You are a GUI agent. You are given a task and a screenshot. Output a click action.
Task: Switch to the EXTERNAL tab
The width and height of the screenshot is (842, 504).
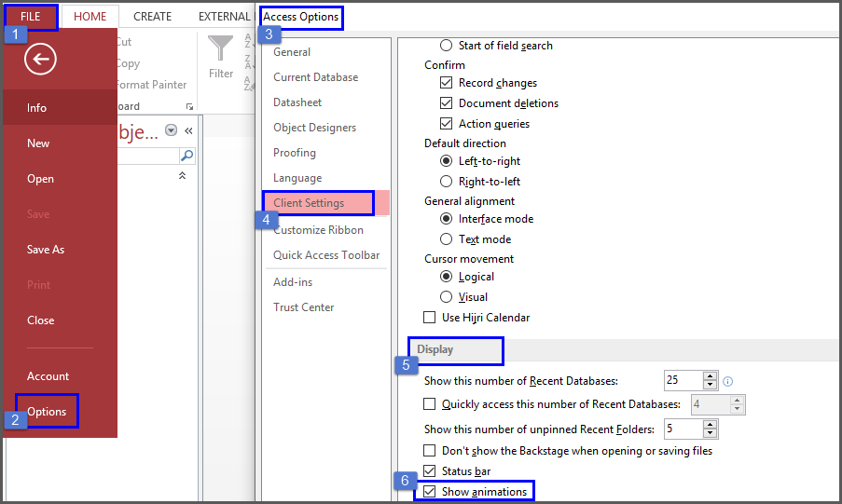tap(225, 17)
